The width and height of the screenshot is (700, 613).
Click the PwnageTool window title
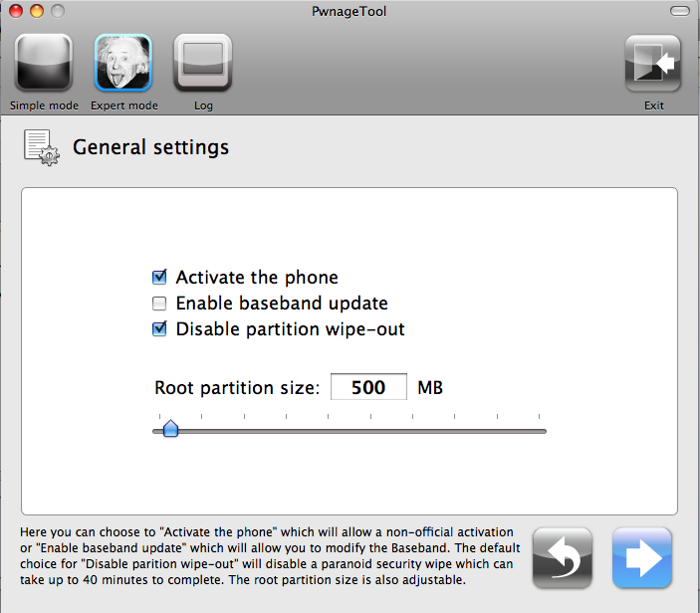350,11
